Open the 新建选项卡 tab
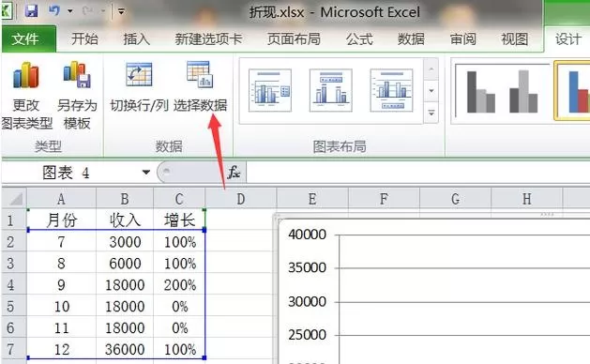The width and height of the screenshot is (590, 364). pyautogui.click(x=208, y=38)
